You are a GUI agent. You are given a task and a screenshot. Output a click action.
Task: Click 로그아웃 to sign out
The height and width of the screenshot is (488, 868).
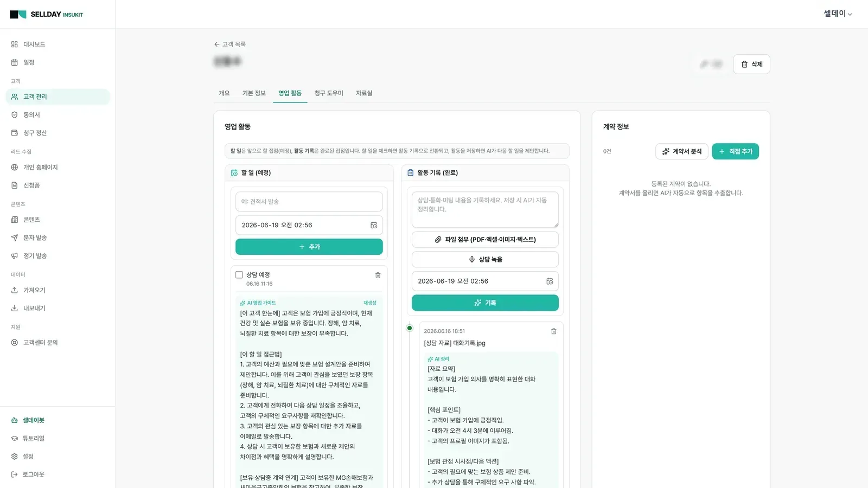58,474
